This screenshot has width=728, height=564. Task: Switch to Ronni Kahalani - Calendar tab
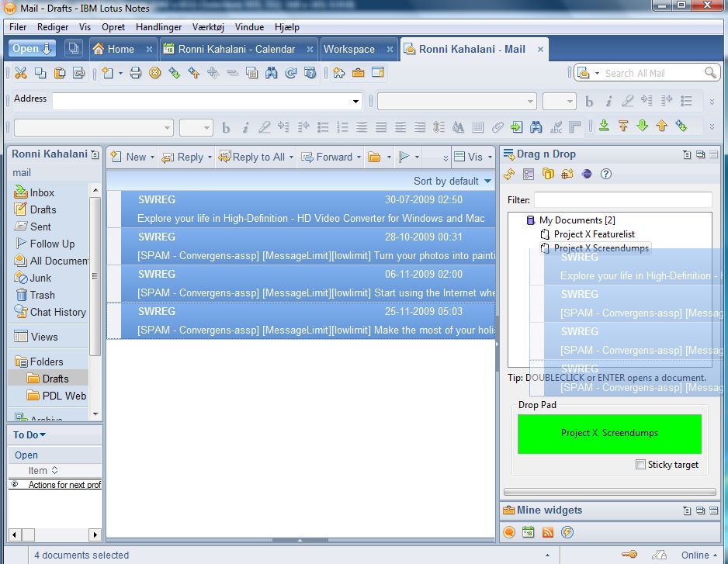237,49
